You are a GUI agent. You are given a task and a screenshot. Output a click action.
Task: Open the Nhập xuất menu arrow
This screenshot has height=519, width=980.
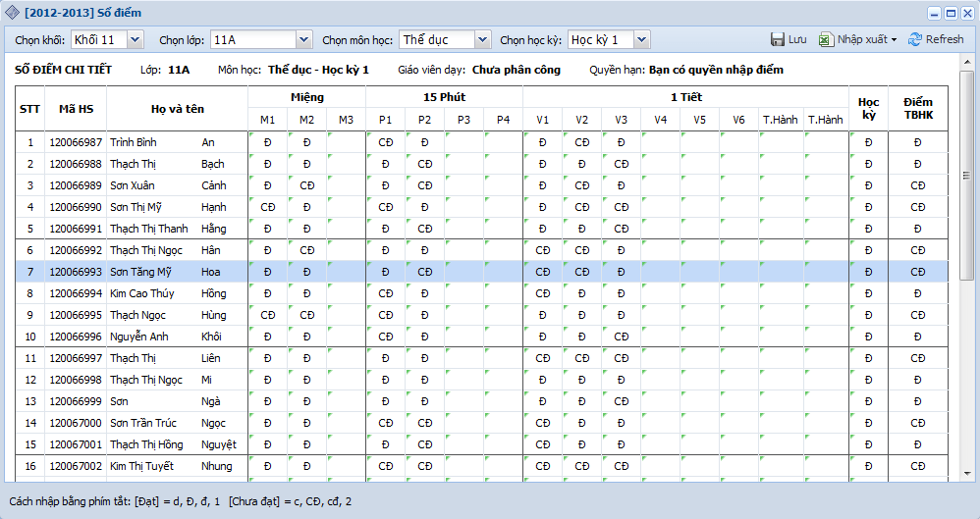tap(894, 40)
